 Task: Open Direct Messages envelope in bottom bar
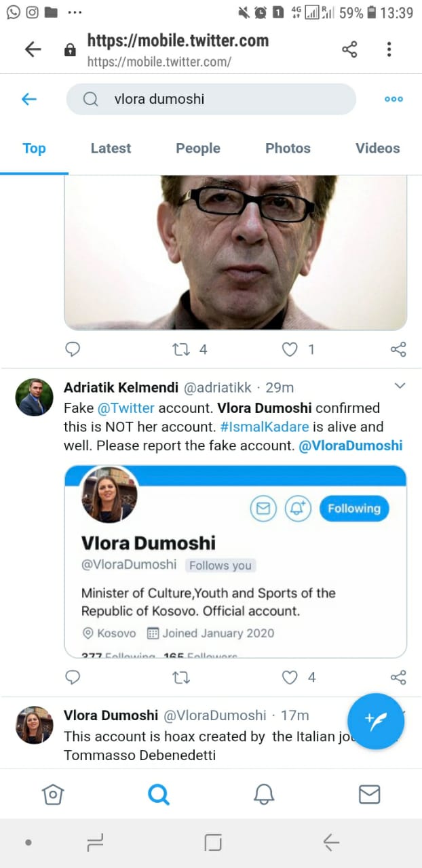click(x=369, y=794)
